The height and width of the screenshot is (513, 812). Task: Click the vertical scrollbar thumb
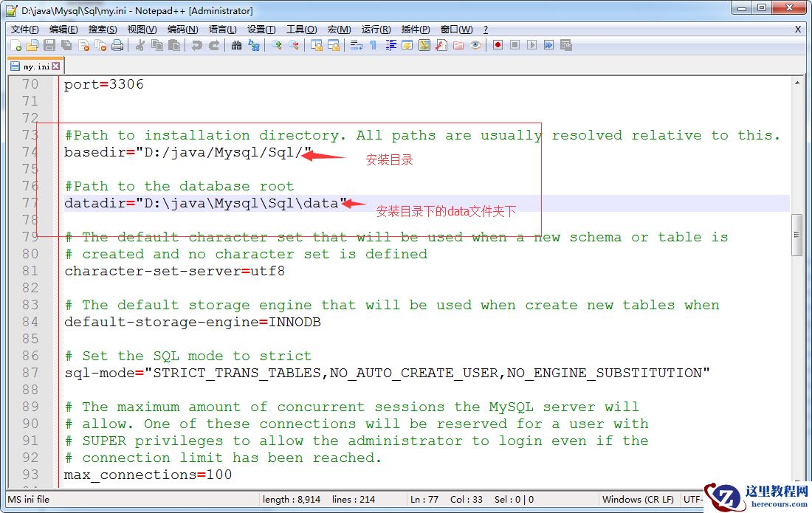796,235
